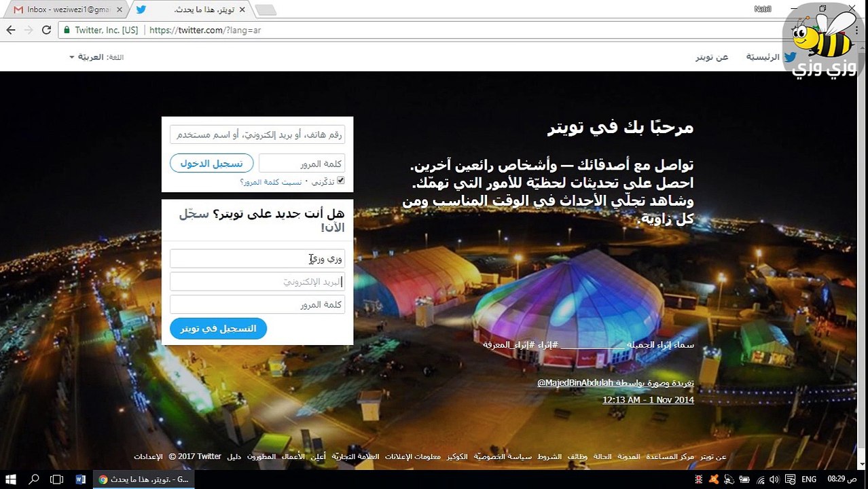
Task: Open the العلامة التجاريّة footer link
Action: tap(355, 456)
